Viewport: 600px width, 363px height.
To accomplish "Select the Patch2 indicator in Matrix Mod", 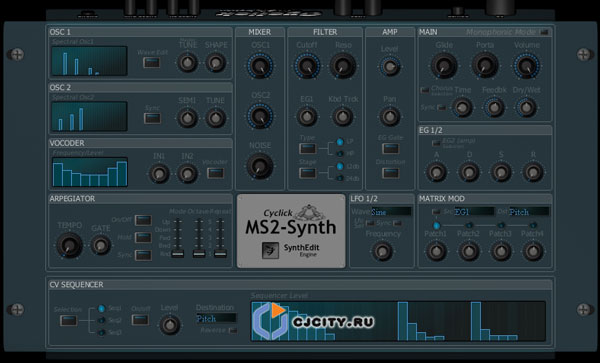I will (x=469, y=225).
